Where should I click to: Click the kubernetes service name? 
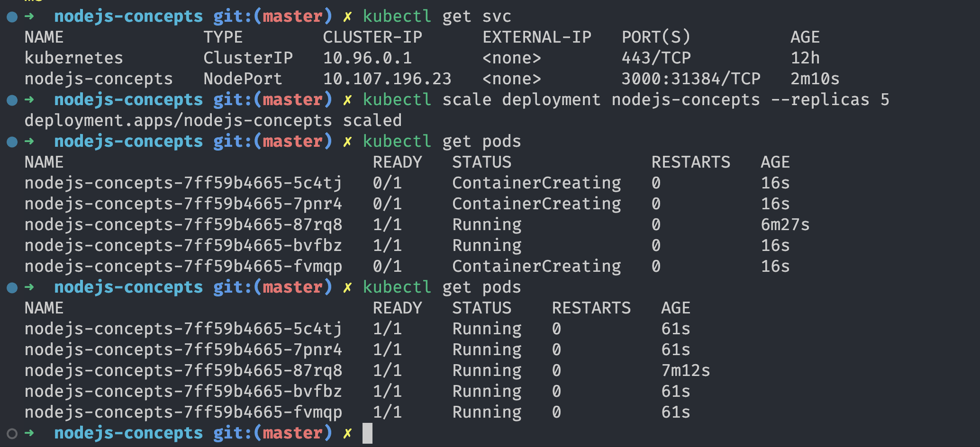pyautogui.click(x=74, y=58)
